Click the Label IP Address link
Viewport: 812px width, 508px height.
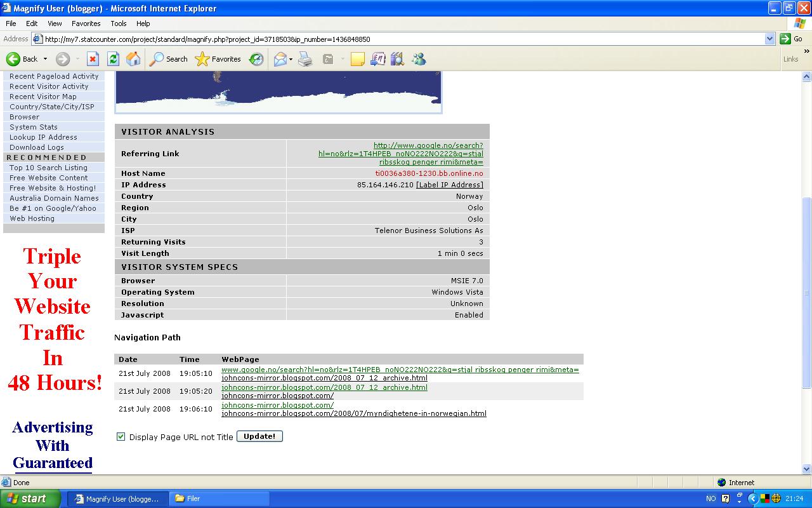pyautogui.click(x=449, y=185)
